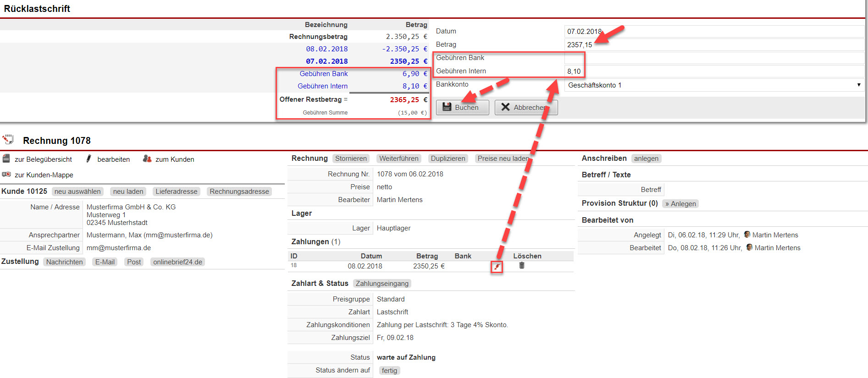Set status to fertig

tap(389, 371)
